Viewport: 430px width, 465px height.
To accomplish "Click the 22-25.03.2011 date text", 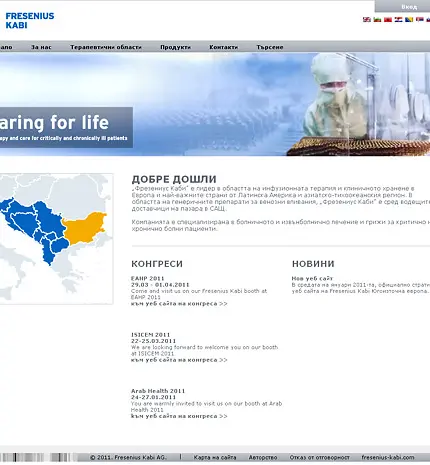I will click(x=154, y=341).
